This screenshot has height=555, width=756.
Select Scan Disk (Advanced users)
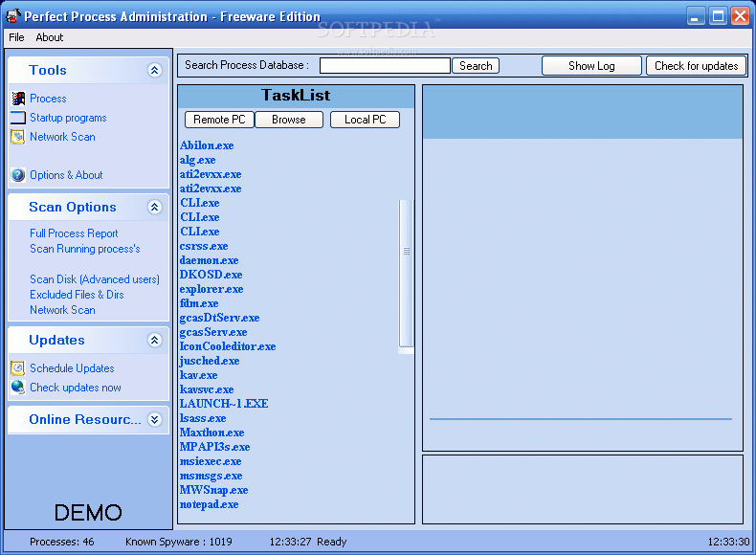pyautogui.click(x=95, y=279)
